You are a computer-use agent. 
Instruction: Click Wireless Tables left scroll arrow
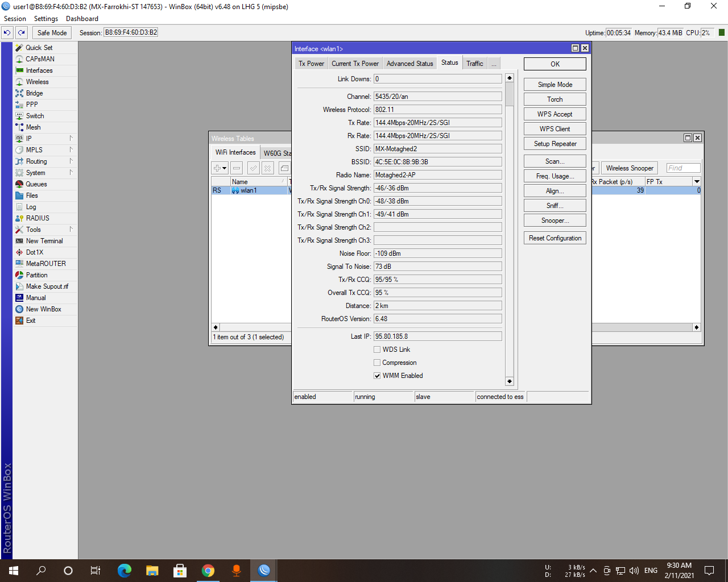(x=216, y=327)
